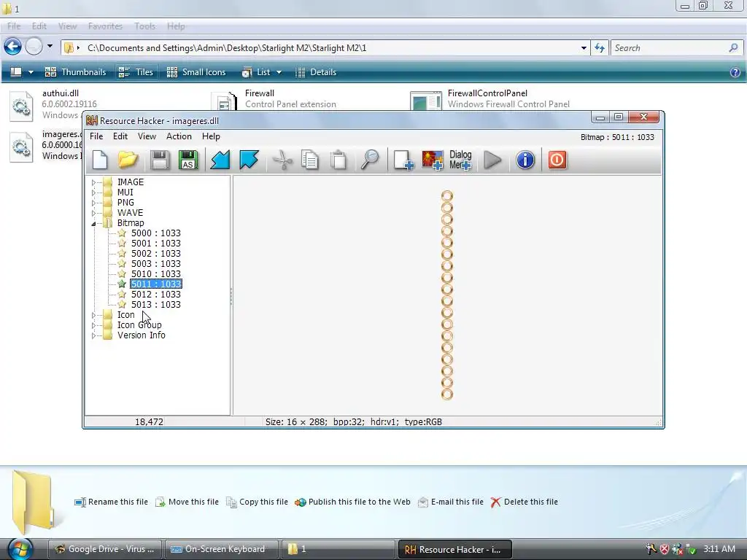
Task: Click the Explorer help question icon
Action: [735, 72]
